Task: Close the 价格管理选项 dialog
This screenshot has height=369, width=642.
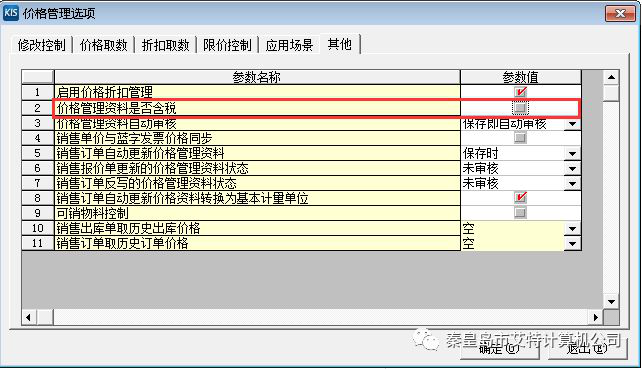Action: click(x=620, y=14)
